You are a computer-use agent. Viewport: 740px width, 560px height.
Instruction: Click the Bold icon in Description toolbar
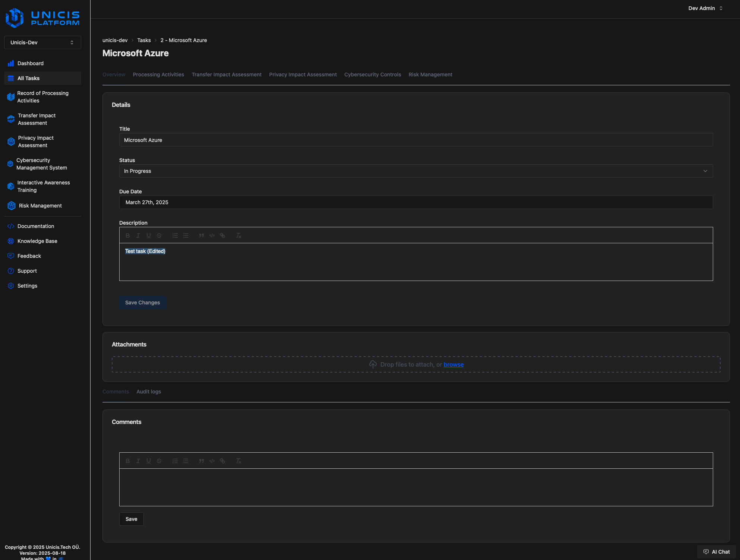[x=128, y=235]
